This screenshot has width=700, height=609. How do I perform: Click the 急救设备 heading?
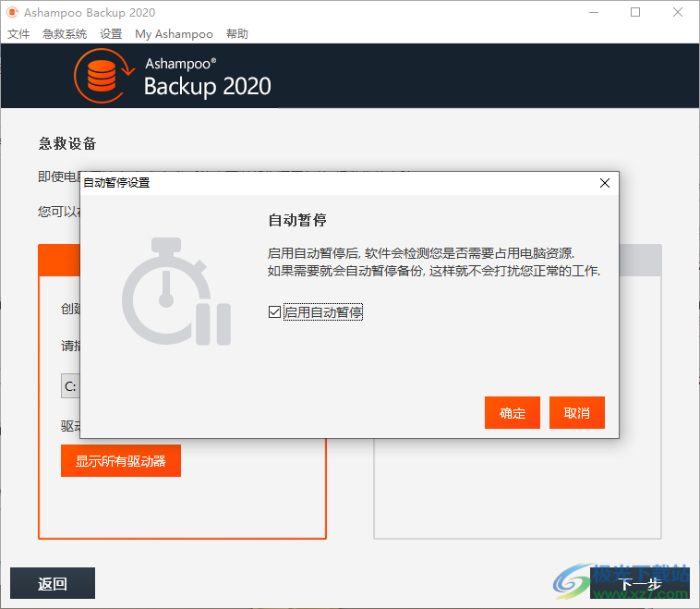pos(67,143)
